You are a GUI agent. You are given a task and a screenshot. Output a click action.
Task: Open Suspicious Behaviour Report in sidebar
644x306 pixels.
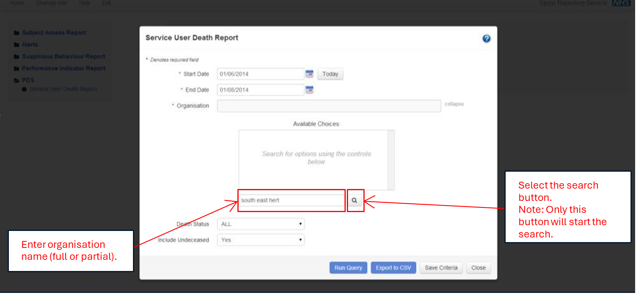tap(64, 57)
